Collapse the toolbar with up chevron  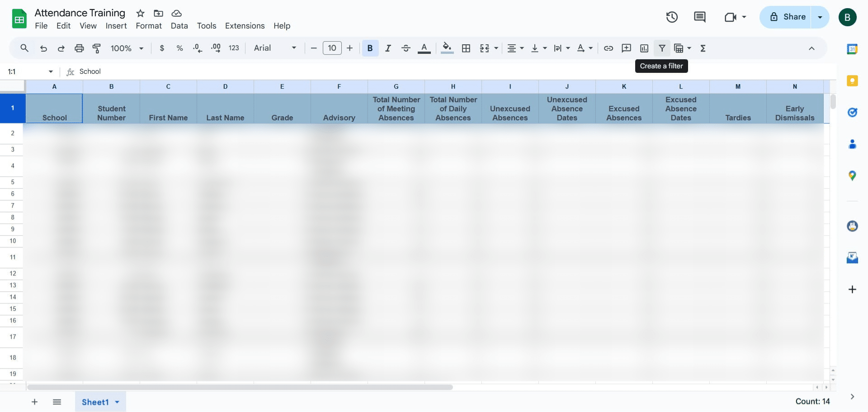(811, 48)
